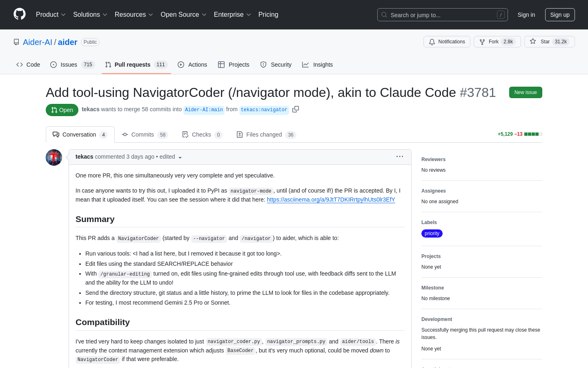Click the 'Compatibility' heading
The height and width of the screenshot is (368, 588).
(102, 322)
